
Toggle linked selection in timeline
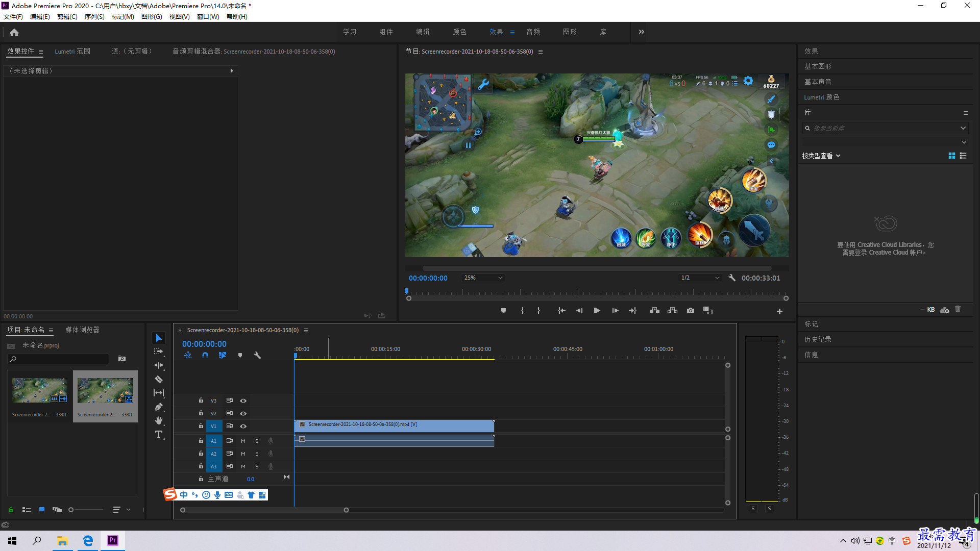[x=223, y=355]
